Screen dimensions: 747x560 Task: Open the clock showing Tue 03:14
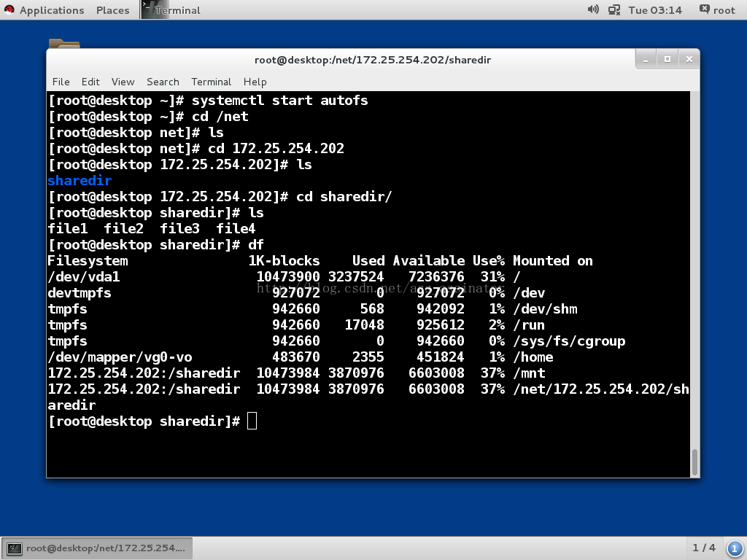tap(655, 10)
